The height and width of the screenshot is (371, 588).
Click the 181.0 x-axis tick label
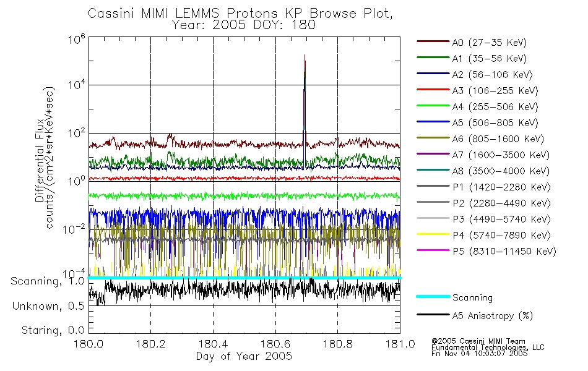pyautogui.click(x=400, y=344)
